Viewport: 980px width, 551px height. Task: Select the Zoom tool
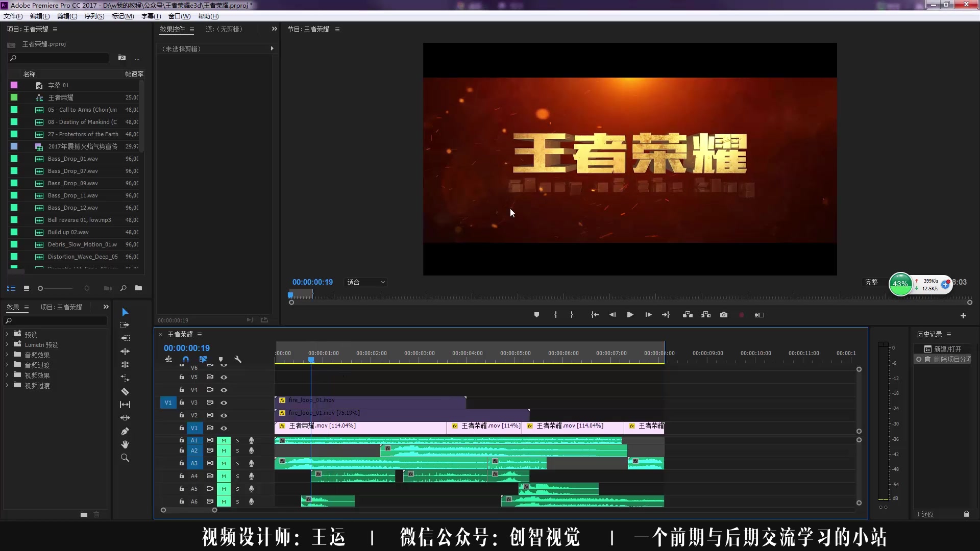click(x=125, y=458)
